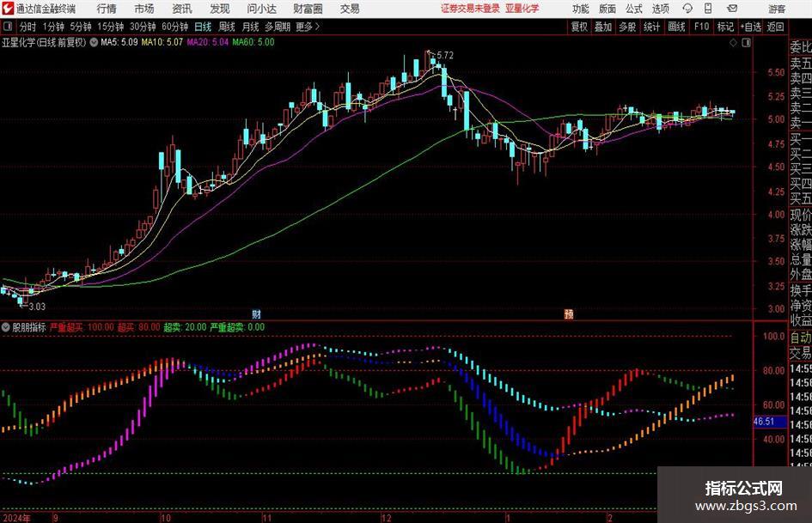Click the 严重超卖 0.00 label

click(x=237, y=327)
